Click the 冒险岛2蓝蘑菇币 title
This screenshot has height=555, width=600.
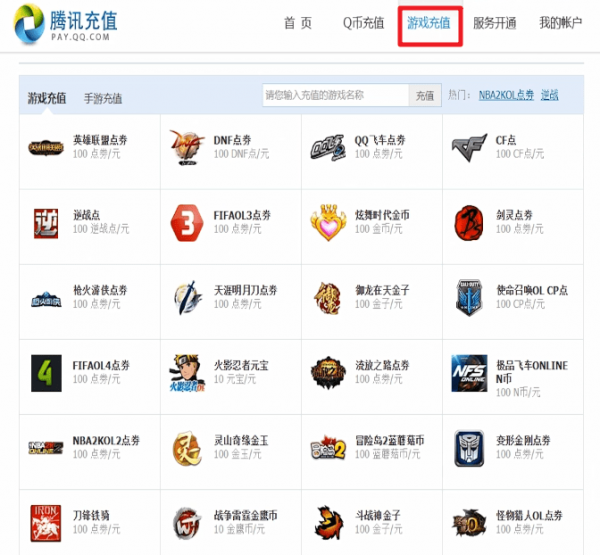(390, 440)
